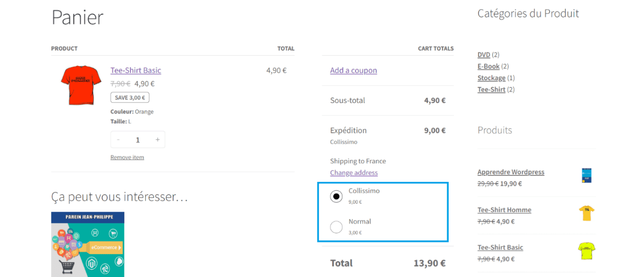Click the Panier page heading
644x277 pixels.
coord(77,17)
